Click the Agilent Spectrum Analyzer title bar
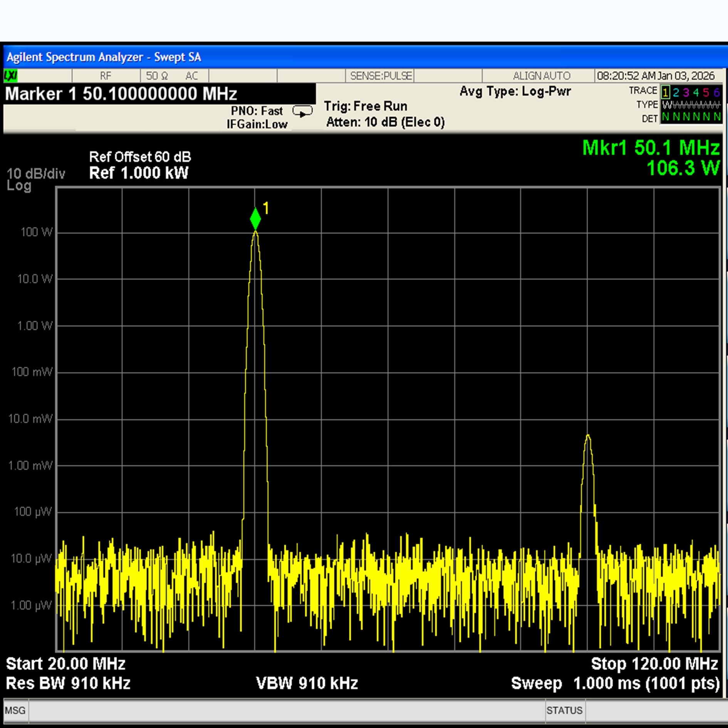The image size is (728, 728). click(365, 57)
